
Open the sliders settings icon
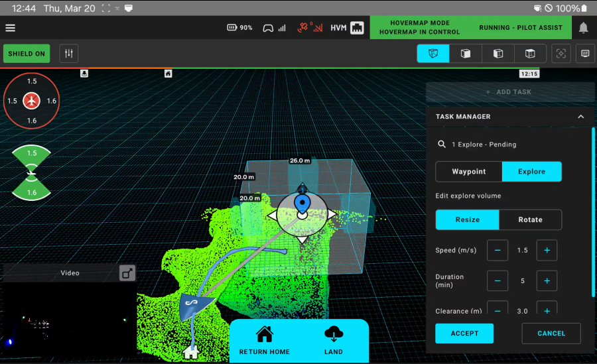click(68, 54)
